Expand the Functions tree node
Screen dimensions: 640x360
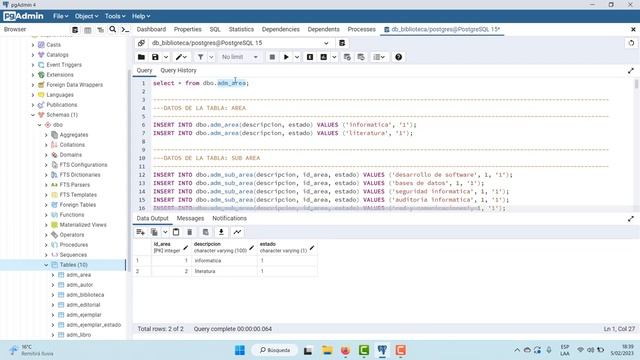pos(46,215)
